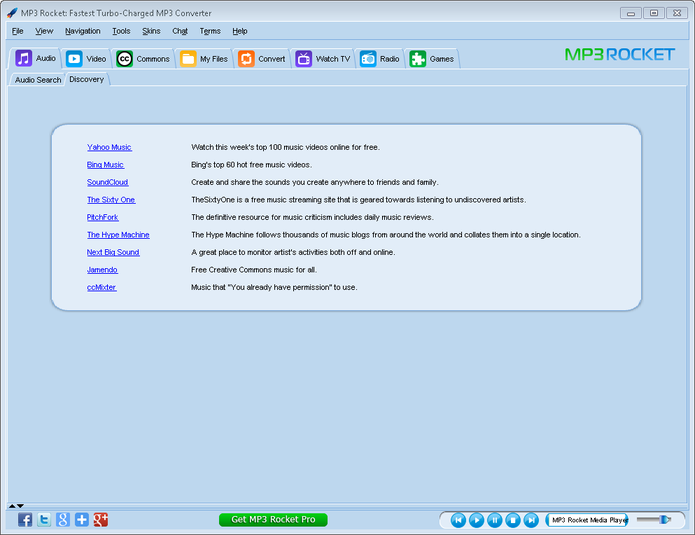Image resolution: width=695 pixels, height=535 pixels.
Task: Skip to next track in media player
Action: pos(531,520)
